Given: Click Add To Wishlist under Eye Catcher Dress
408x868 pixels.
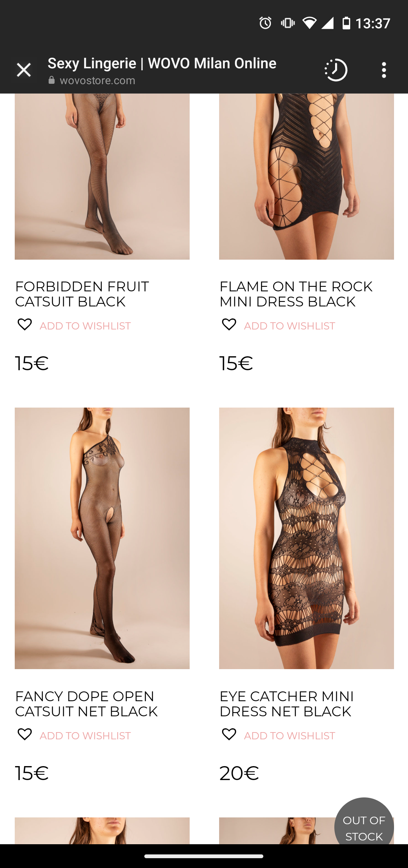Looking at the screenshot, I should click(x=290, y=736).
